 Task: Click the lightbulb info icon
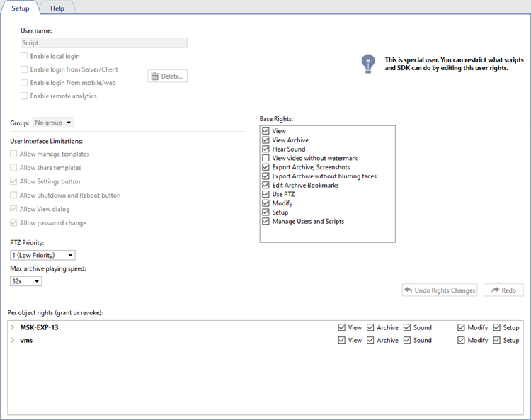coord(367,64)
